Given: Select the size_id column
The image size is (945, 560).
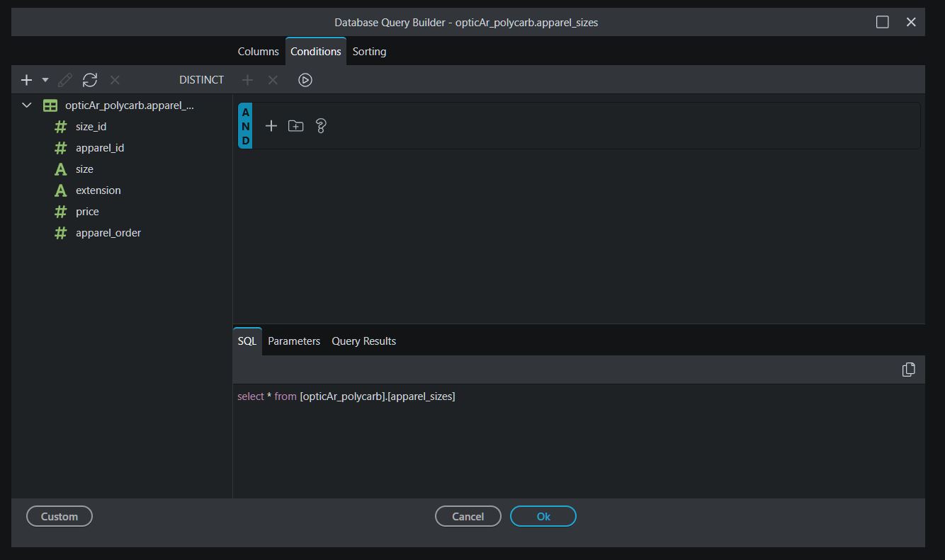Looking at the screenshot, I should (x=91, y=127).
